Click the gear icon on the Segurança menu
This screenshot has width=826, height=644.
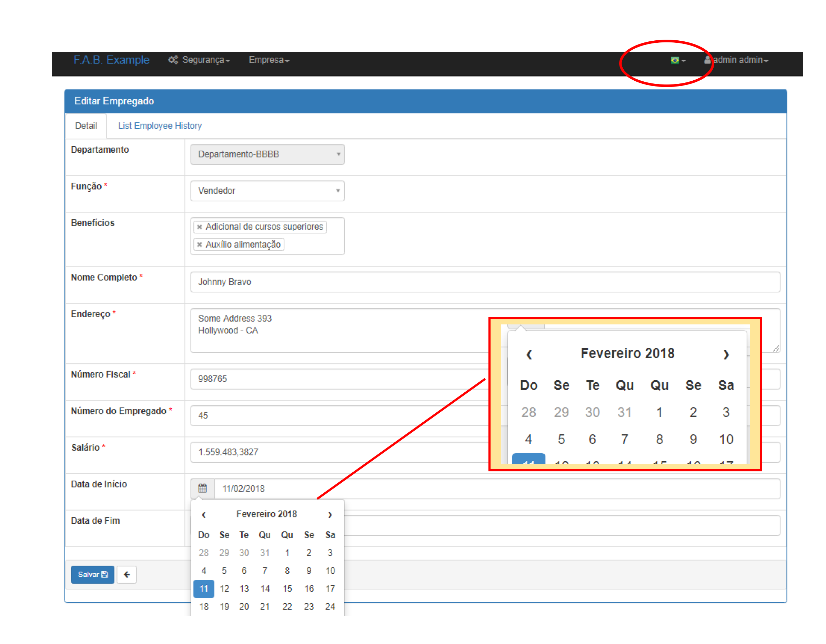[172, 60]
